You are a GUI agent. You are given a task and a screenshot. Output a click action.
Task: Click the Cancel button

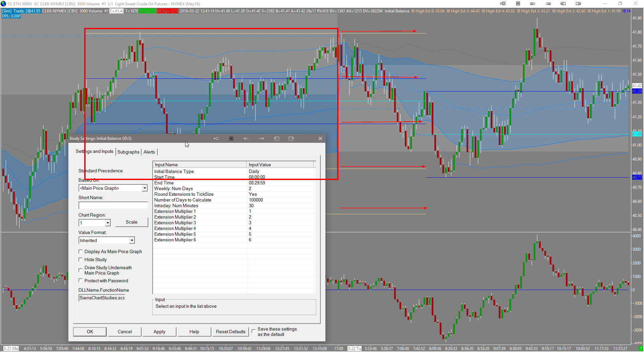(125, 332)
